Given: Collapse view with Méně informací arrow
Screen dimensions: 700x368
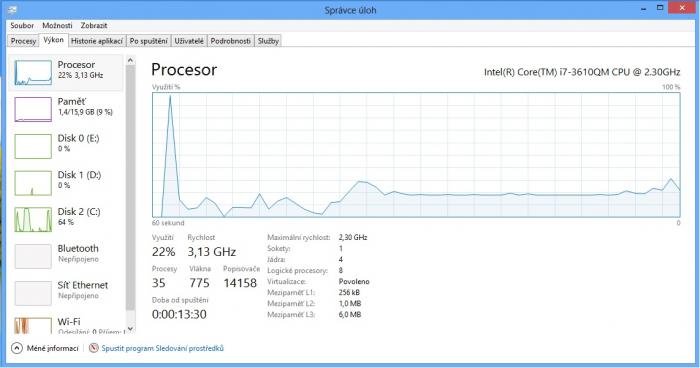Looking at the screenshot, I should click(17, 348).
